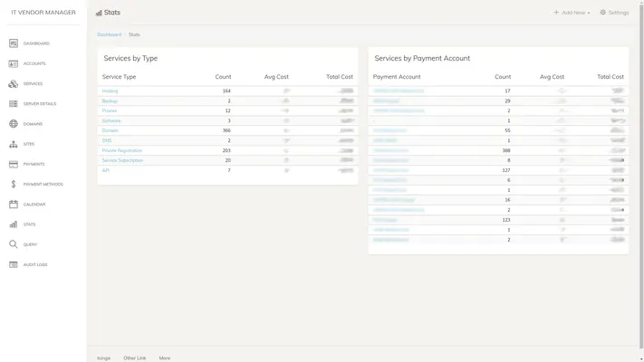Click the IT Vendor Manager title
Screen dimensions: 644x362
coord(43,13)
